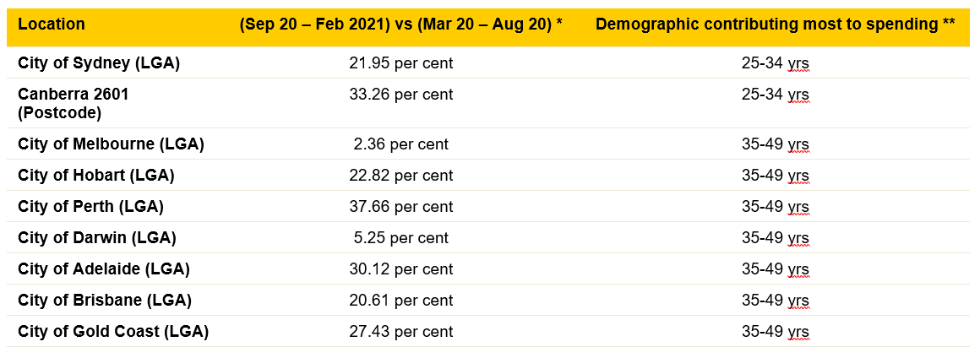Select the City of Sydney (LGA) cell
980x358 pixels.
(99, 63)
